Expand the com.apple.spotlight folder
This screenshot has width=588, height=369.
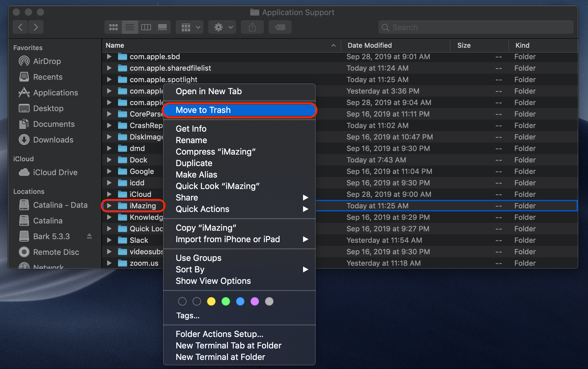tap(109, 79)
